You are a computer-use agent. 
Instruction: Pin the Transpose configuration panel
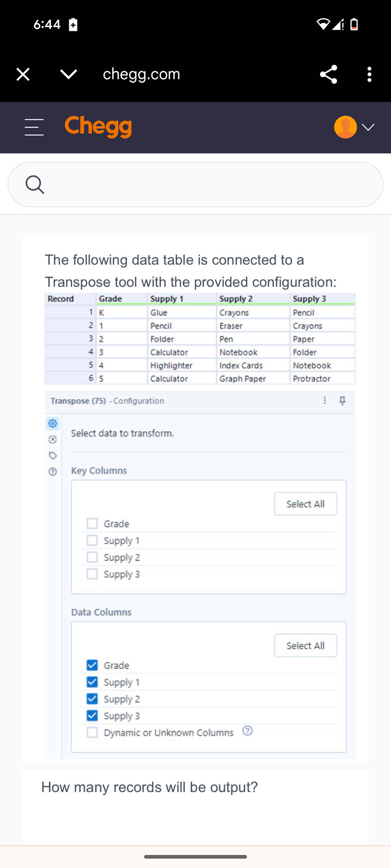tap(342, 401)
